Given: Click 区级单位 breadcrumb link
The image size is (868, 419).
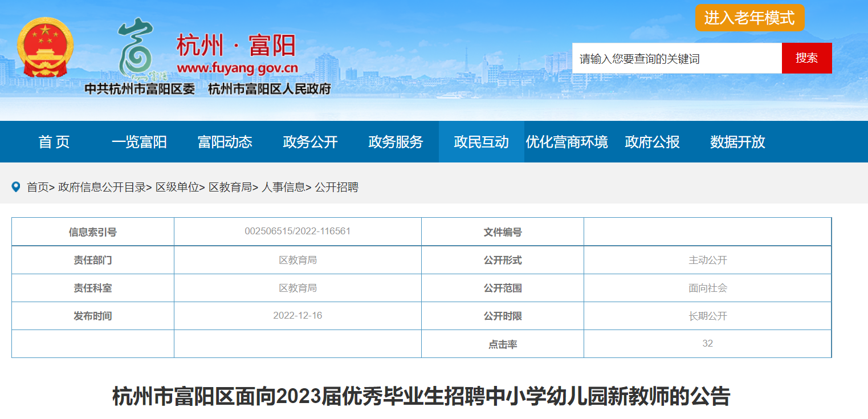Looking at the screenshot, I should tap(177, 187).
